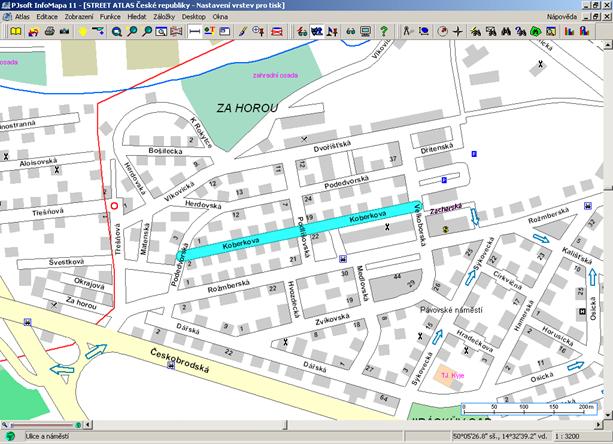Select the paintbrush drawing tool
This screenshot has height=444, width=613.
coord(241,32)
